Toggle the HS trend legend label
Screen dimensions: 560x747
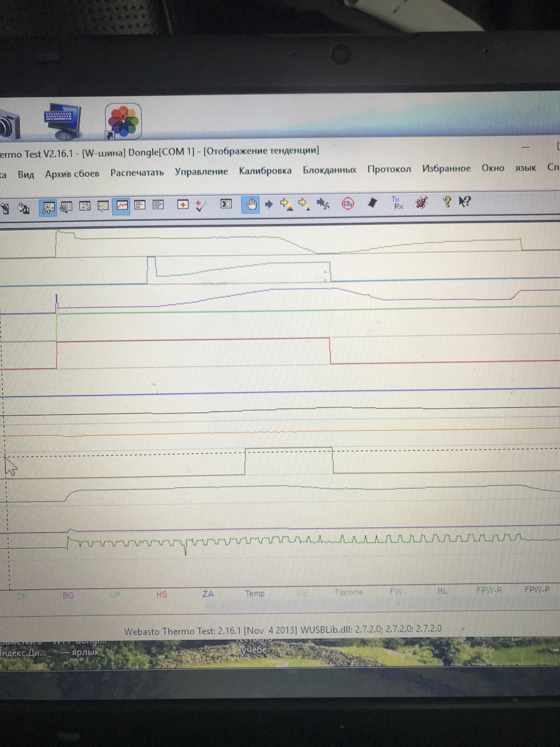[162, 595]
